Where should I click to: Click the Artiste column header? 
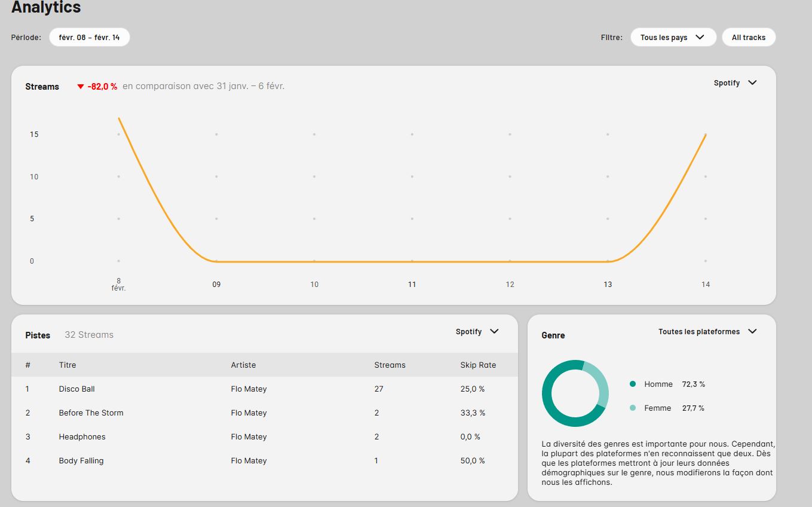pos(243,365)
